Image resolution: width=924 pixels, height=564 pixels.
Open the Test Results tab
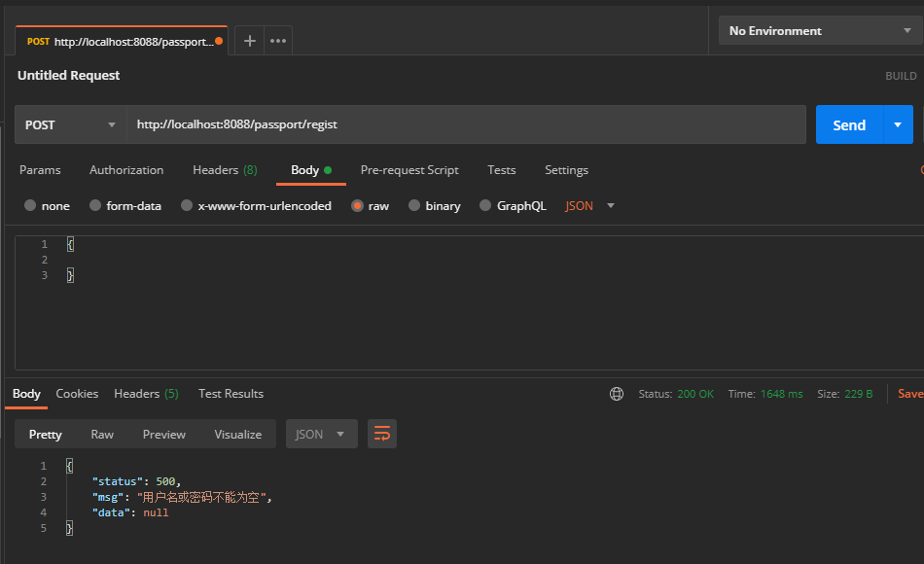[231, 394]
